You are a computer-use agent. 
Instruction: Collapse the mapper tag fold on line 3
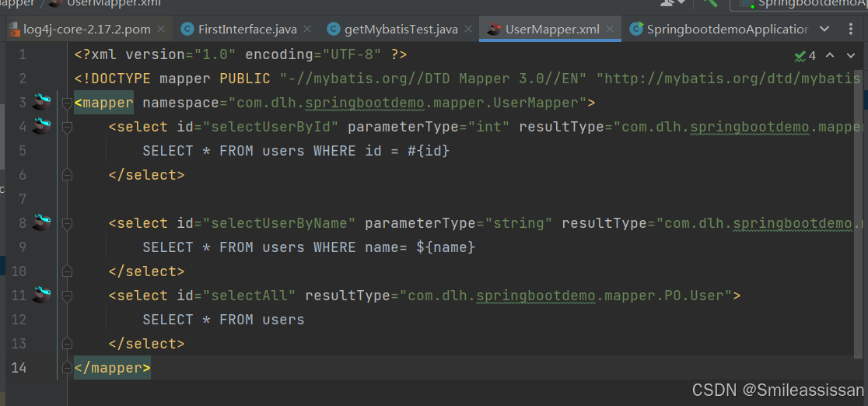67,103
